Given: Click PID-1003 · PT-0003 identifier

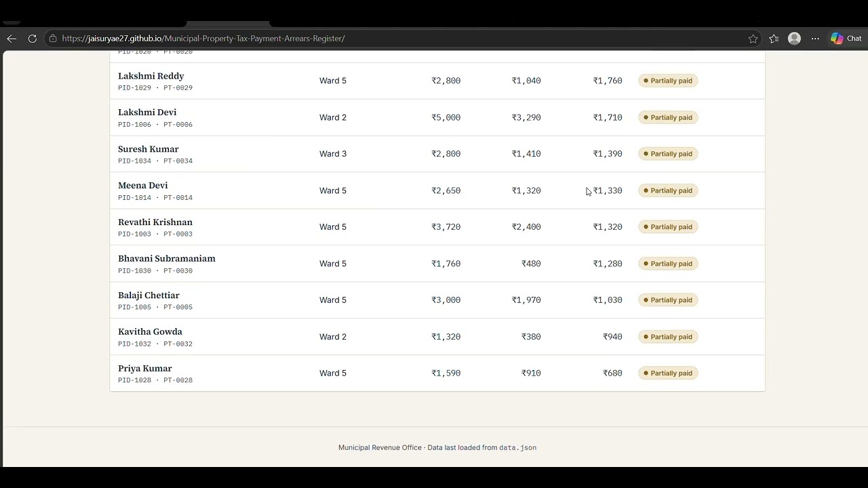Looking at the screenshot, I should [x=155, y=235].
